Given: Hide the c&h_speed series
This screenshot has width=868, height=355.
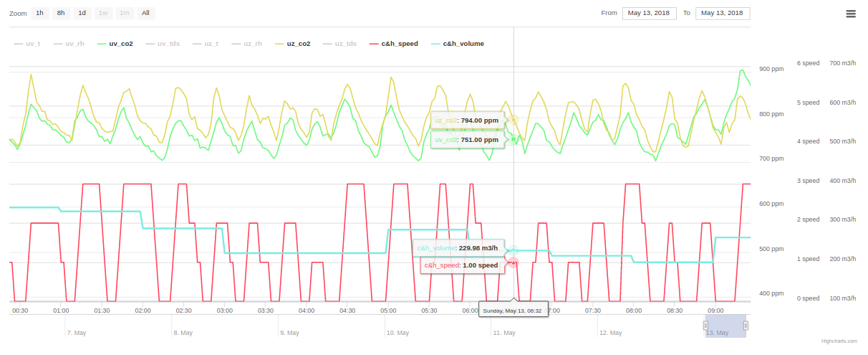Looking at the screenshot, I should tap(394, 44).
